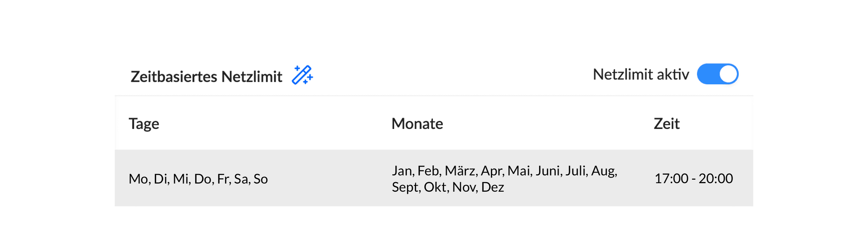Open the 17:00 start time value
868x231 pixels.
pyautogui.click(x=671, y=179)
